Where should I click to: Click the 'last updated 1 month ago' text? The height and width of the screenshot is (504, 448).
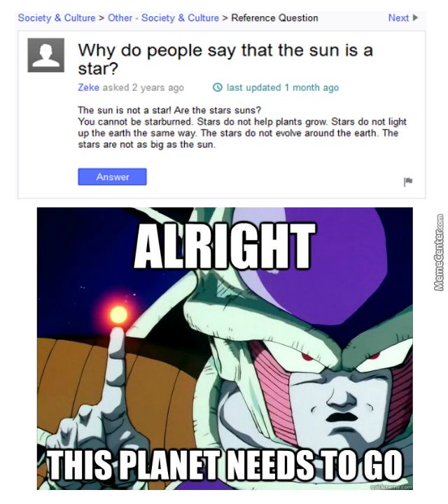coord(283,87)
